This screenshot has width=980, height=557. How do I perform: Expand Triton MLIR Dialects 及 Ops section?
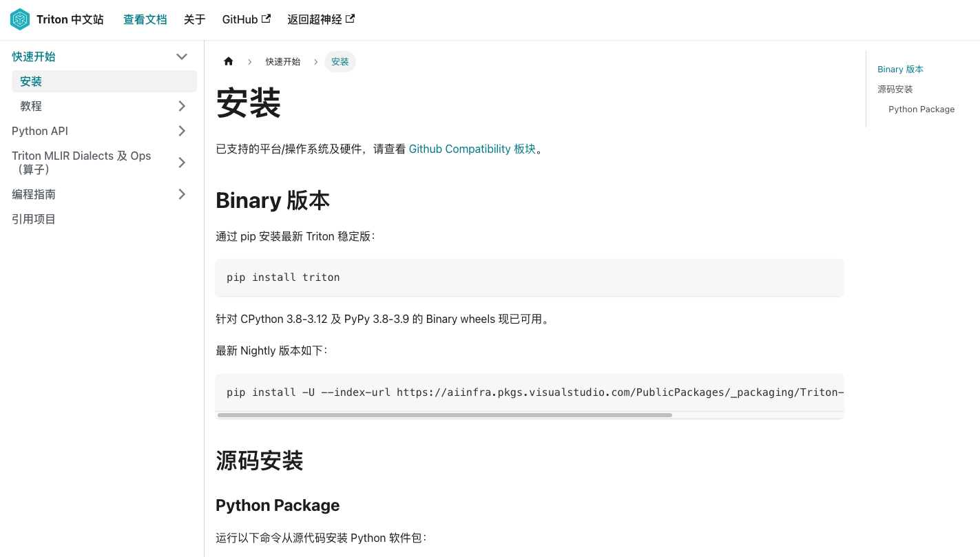click(182, 162)
